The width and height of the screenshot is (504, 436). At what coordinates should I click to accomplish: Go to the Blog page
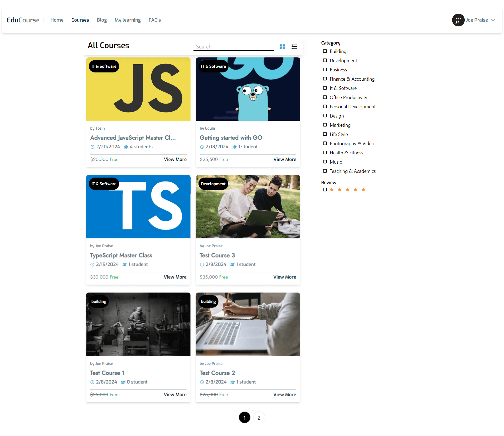[x=102, y=20]
